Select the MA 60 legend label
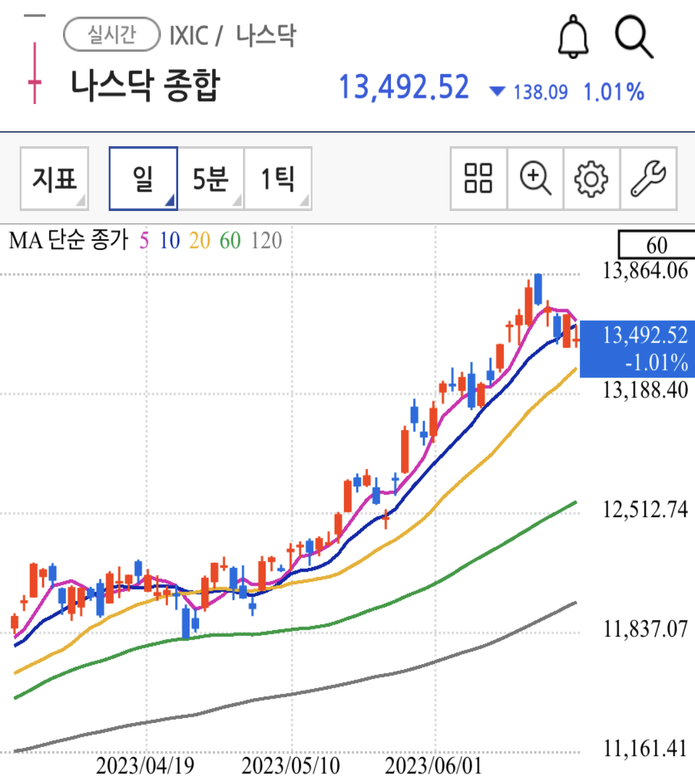Screen dimensions: 695x784 (x=230, y=241)
